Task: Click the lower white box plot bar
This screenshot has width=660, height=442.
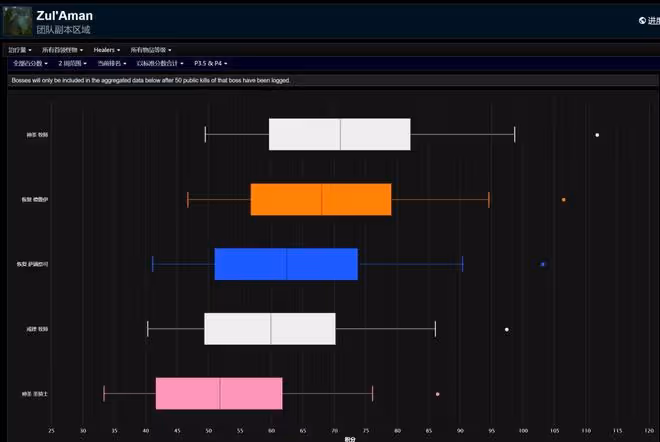Action: point(270,329)
